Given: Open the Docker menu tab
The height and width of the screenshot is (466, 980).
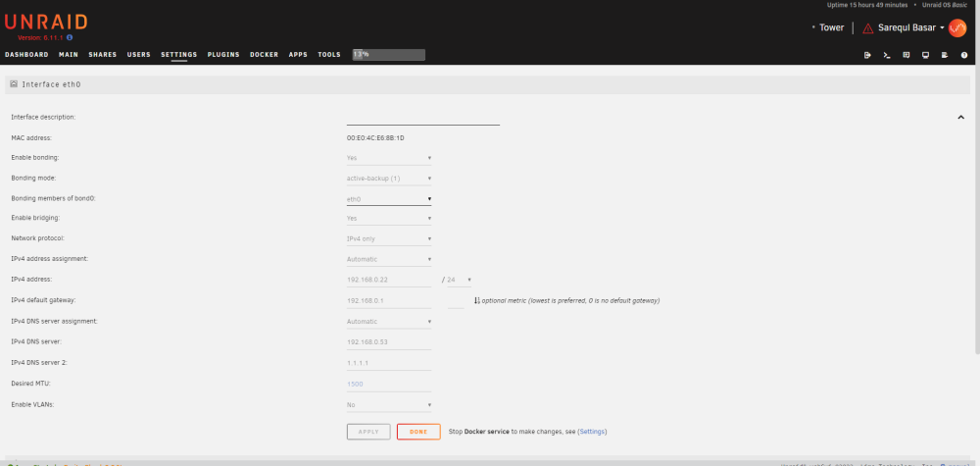Looking at the screenshot, I should pyautogui.click(x=265, y=55).
